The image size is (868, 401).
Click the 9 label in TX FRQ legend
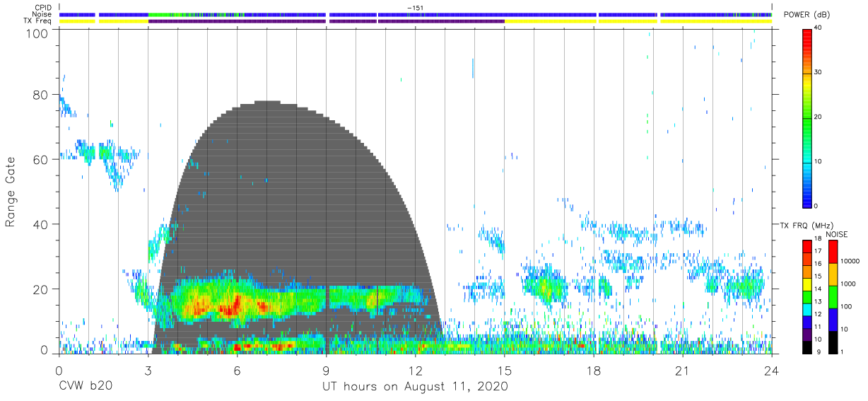pyautogui.click(x=820, y=351)
